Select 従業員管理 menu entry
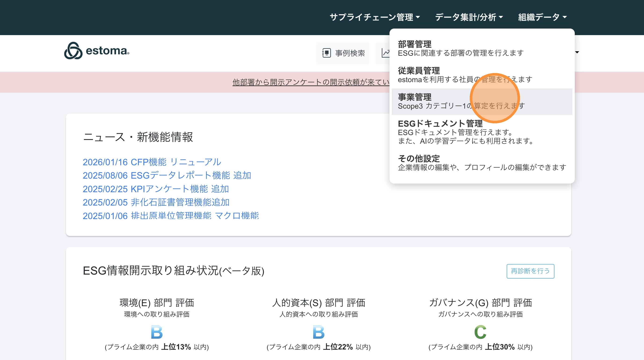This screenshot has width=644, height=360. (x=482, y=75)
